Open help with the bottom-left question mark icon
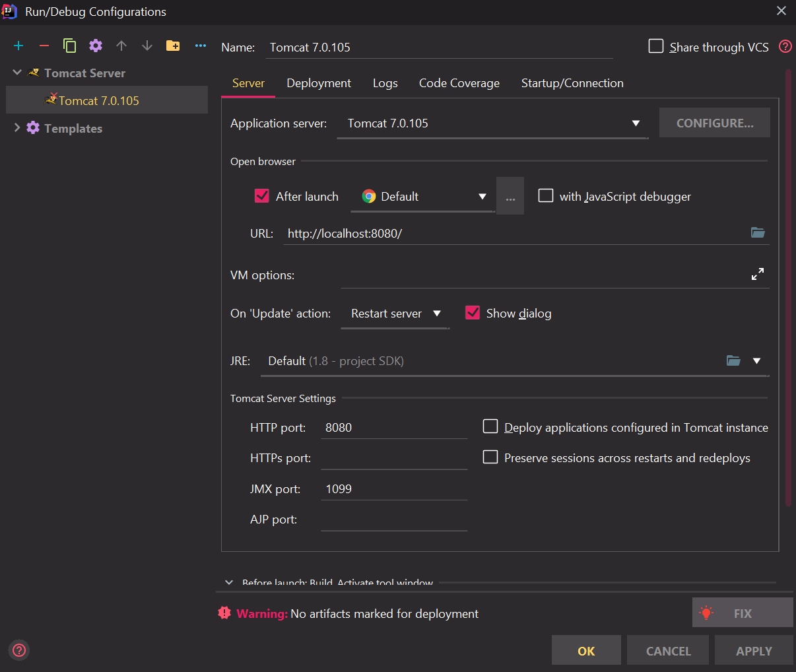 pyautogui.click(x=19, y=650)
